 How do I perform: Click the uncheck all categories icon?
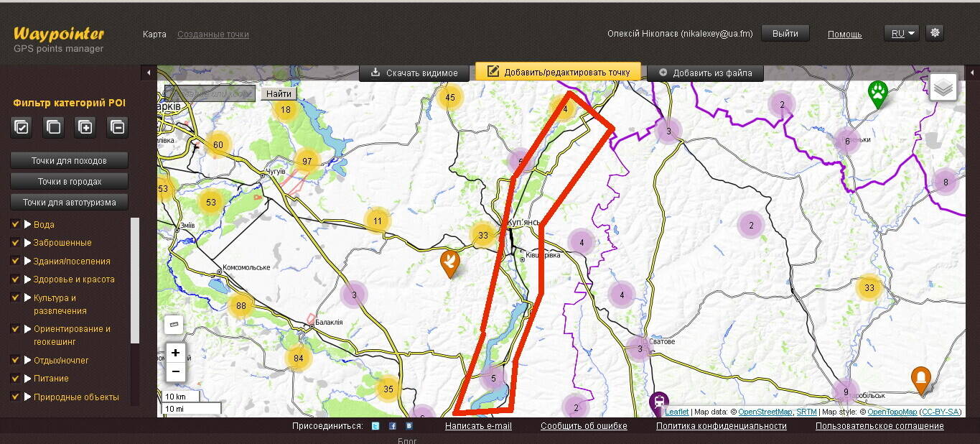click(53, 127)
